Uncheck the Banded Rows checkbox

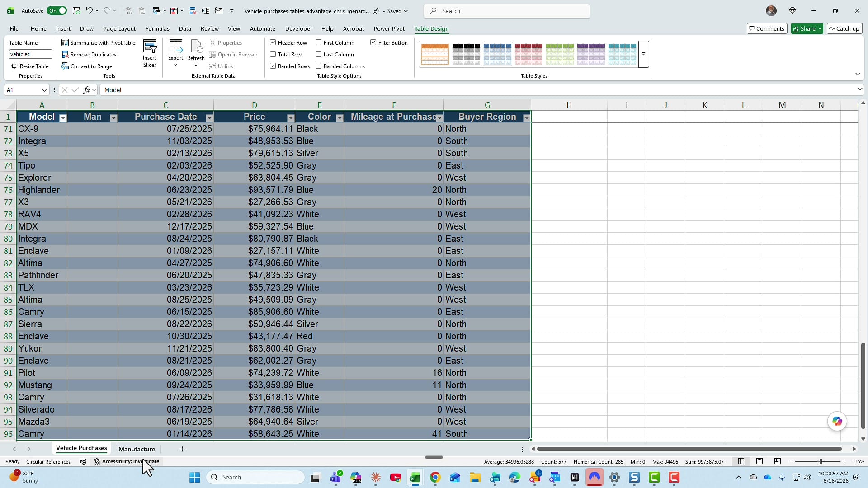273,66
